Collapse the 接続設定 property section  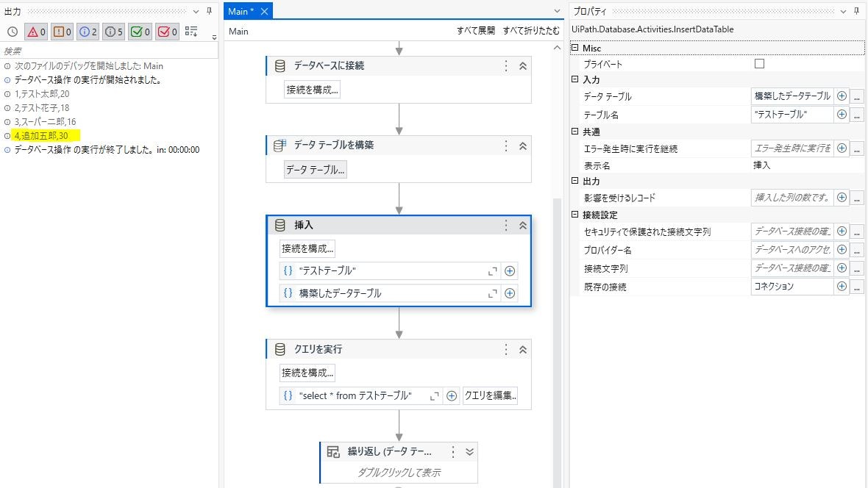coord(574,215)
